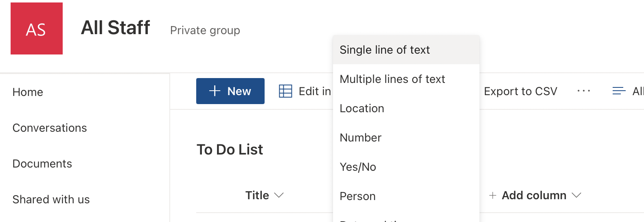
Task: Open Shared with us link
Action: [x=51, y=200]
